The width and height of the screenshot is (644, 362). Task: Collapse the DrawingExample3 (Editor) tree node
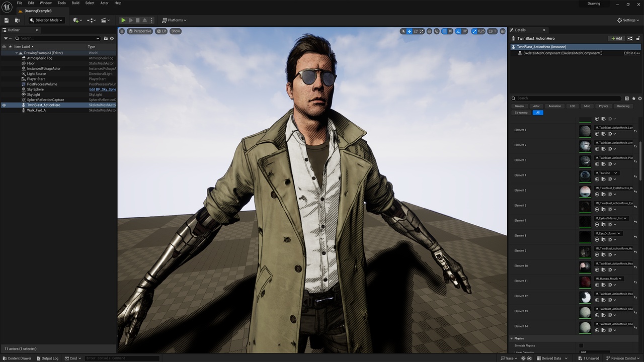pyautogui.click(x=17, y=53)
